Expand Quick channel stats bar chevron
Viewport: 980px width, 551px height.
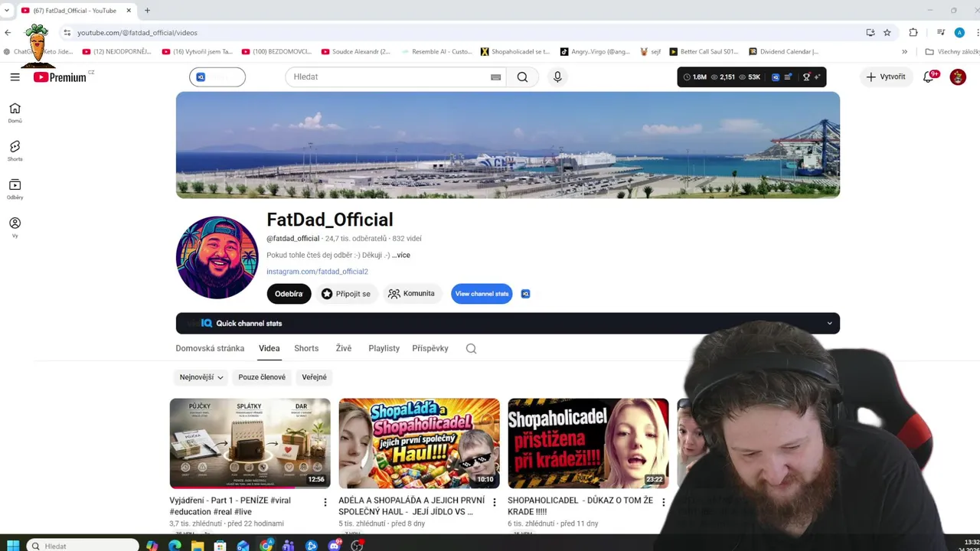coord(829,323)
